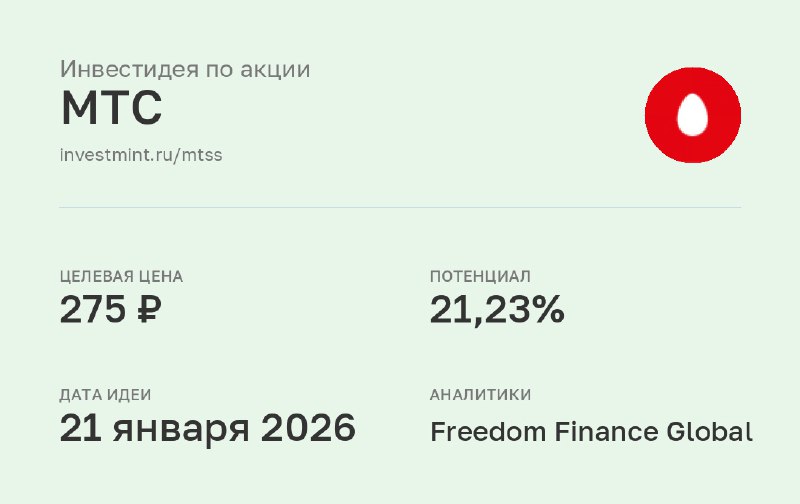
Task: Click the Инвестидея по акции heading
Action: [185, 69]
